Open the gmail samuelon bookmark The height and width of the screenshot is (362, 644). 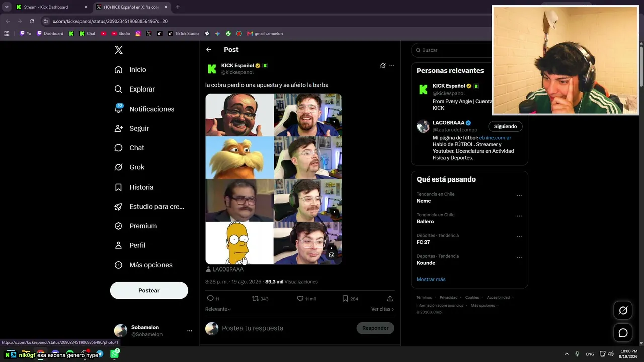(x=265, y=34)
